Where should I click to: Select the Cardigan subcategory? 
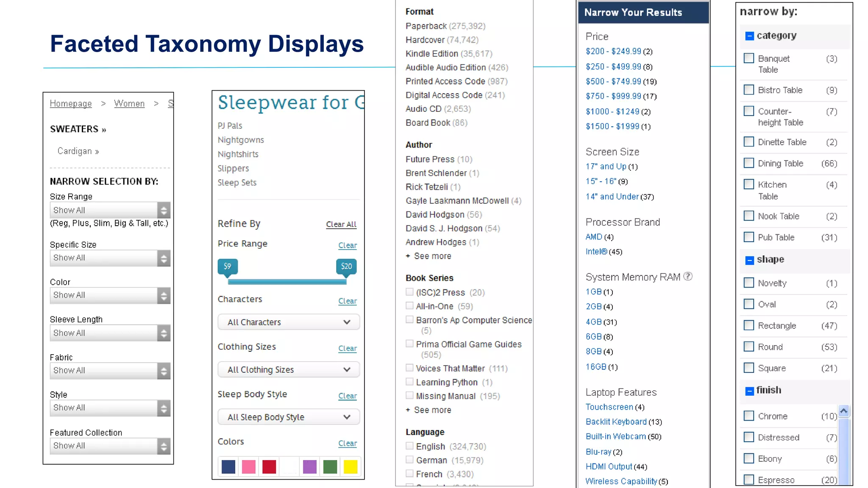click(78, 151)
